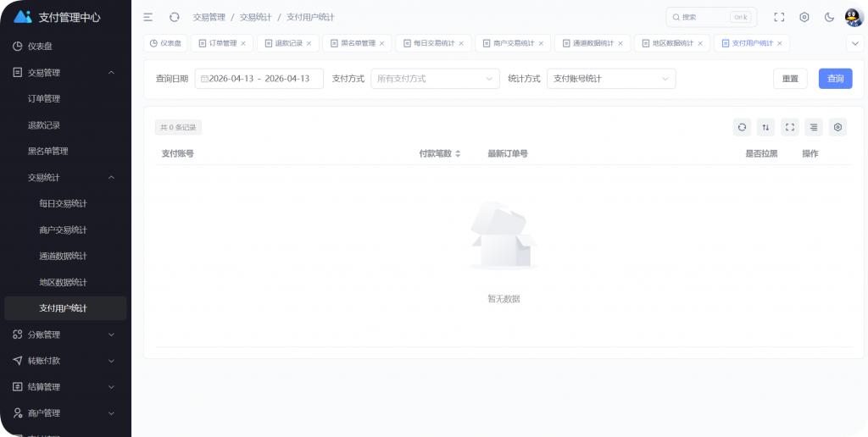Open table density lines icon
This screenshot has width=868, height=437.
(x=814, y=127)
